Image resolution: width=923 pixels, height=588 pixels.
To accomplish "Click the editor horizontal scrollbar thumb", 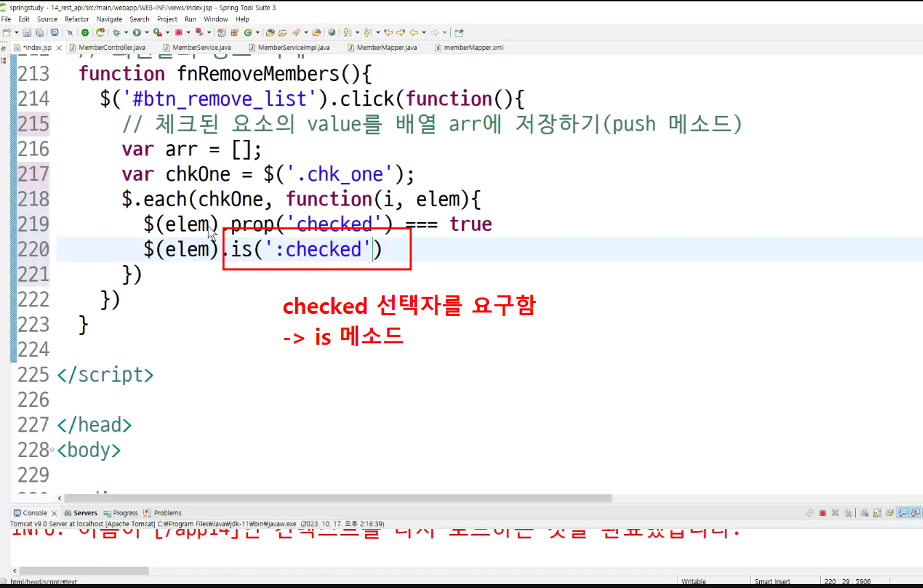I will [337, 498].
